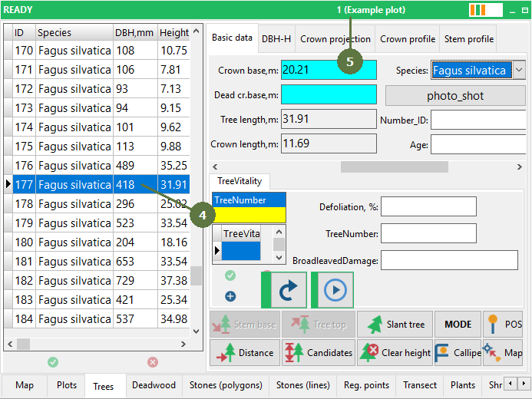The height and width of the screenshot is (399, 532).
Task: Click green check in TreeVitality panel
Action: point(230,275)
